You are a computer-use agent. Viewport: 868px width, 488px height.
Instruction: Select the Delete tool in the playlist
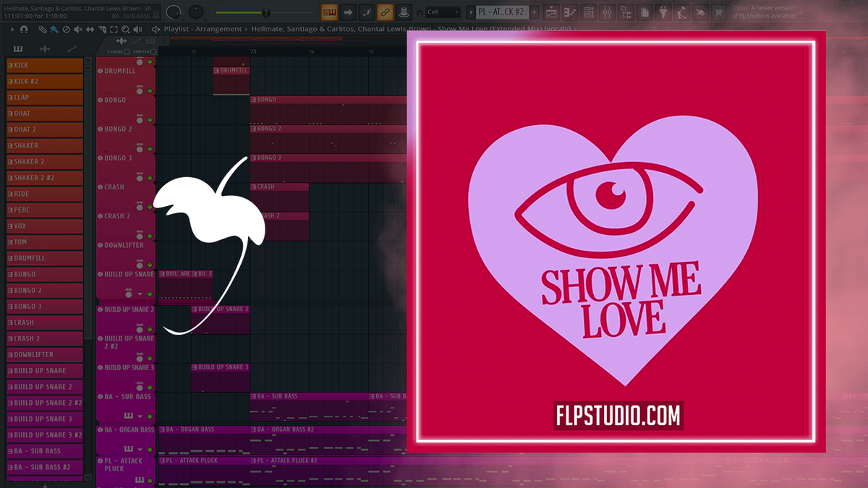point(67,29)
